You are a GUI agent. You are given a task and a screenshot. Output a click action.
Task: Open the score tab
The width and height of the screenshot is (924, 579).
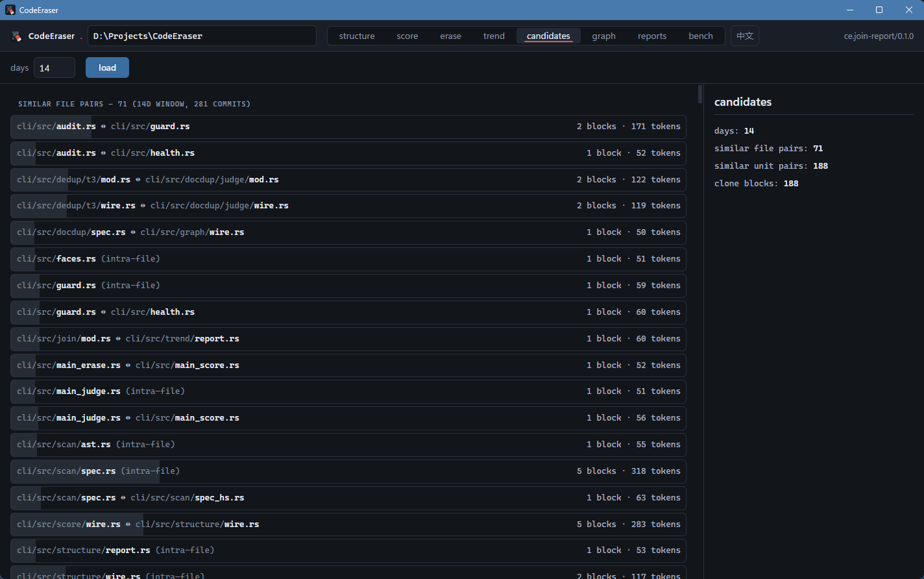point(407,36)
